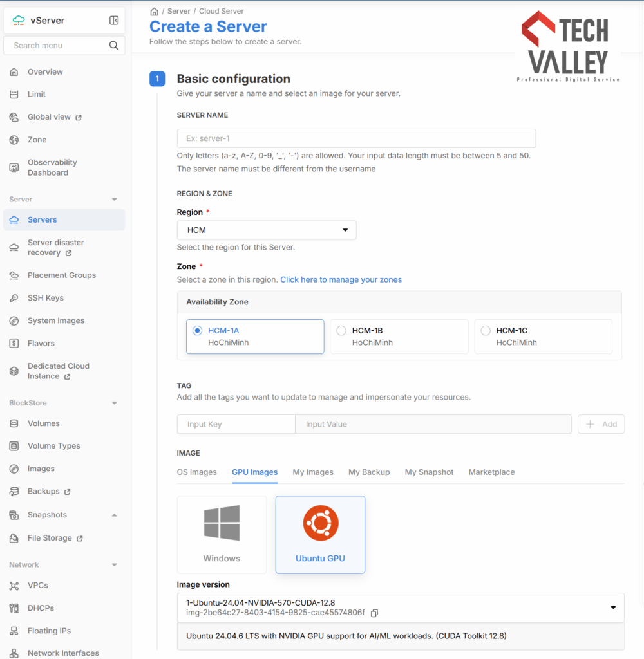Click the Add tag button

[x=601, y=424]
